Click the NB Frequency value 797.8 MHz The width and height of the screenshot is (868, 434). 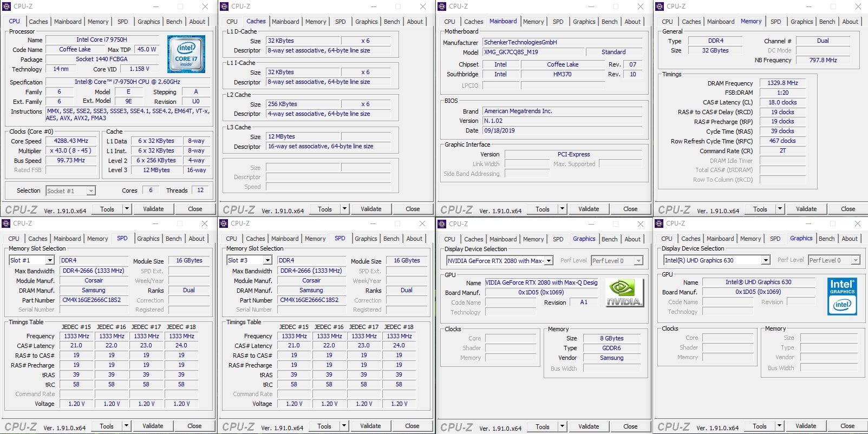pos(823,60)
